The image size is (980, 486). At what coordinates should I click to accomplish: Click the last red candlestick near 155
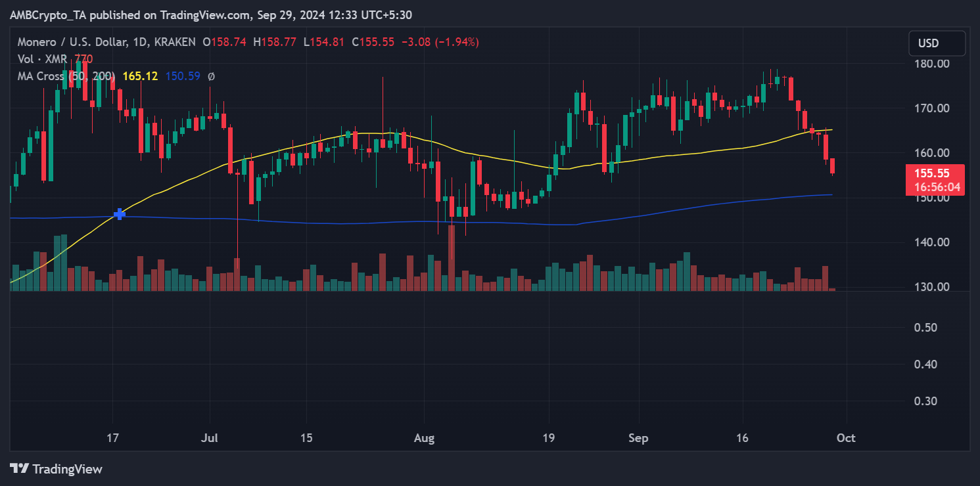[832, 166]
